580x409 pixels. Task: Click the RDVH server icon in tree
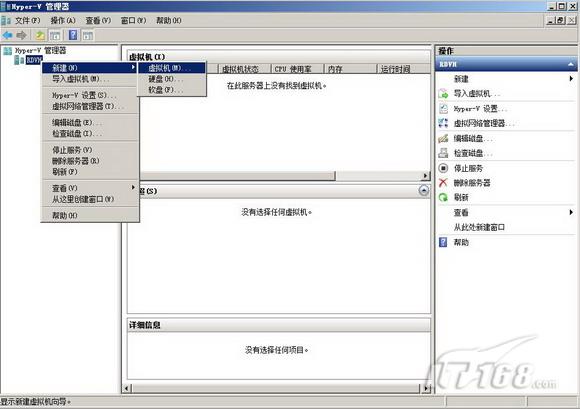[x=19, y=60]
